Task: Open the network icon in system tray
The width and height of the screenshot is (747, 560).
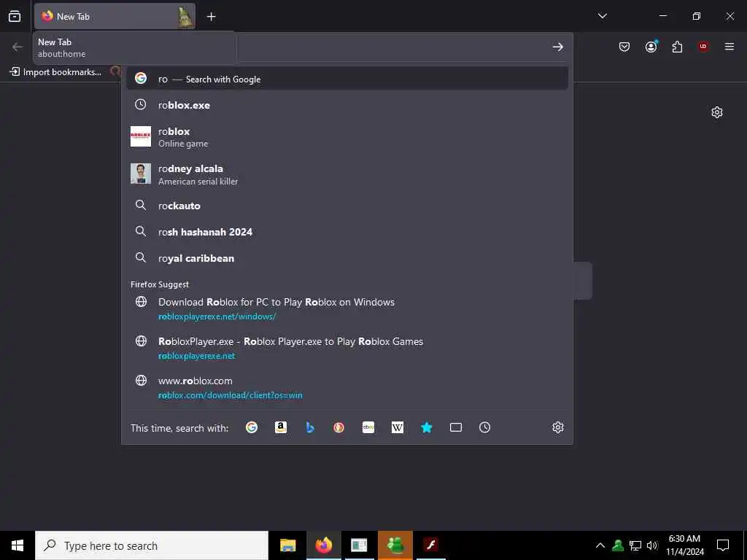Action: click(x=635, y=545)
